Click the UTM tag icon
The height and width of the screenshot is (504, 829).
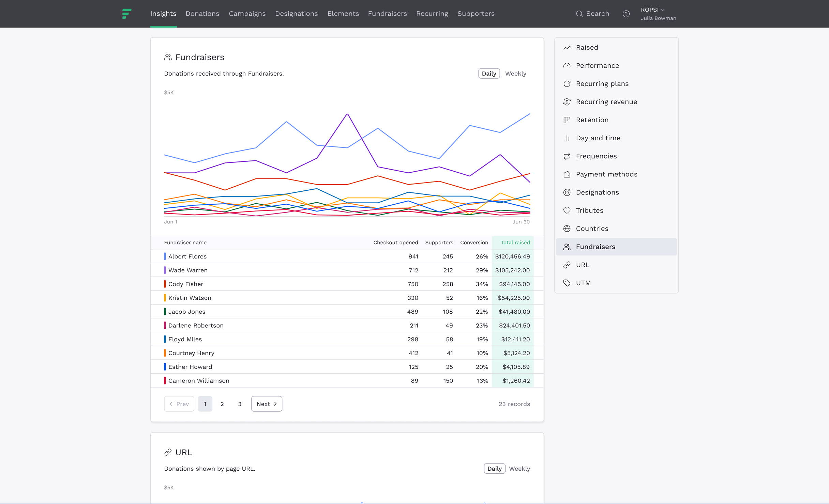(567, 283)
